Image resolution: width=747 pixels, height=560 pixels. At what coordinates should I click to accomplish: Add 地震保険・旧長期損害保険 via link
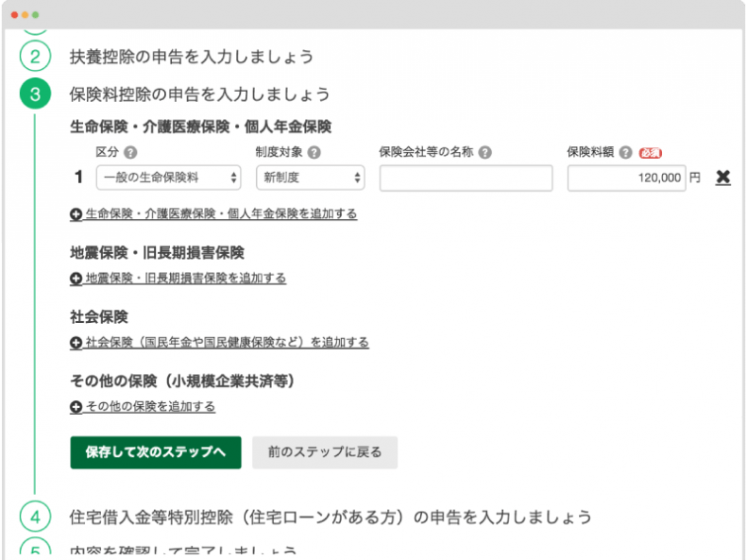coord(185,279)
